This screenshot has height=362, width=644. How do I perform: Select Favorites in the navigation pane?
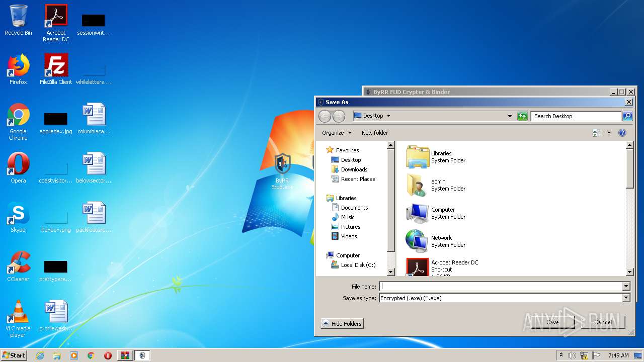pyautogui.click(x=347, y=150)
